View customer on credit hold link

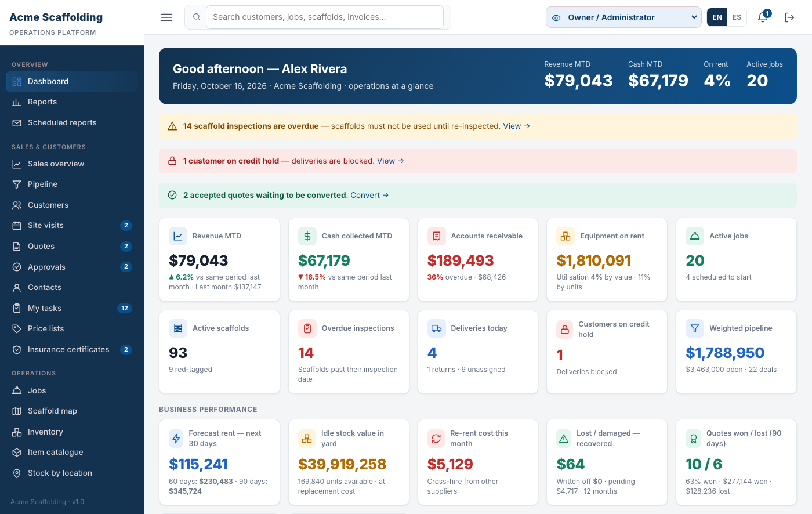pyautogui.click(x=390, y=161)
